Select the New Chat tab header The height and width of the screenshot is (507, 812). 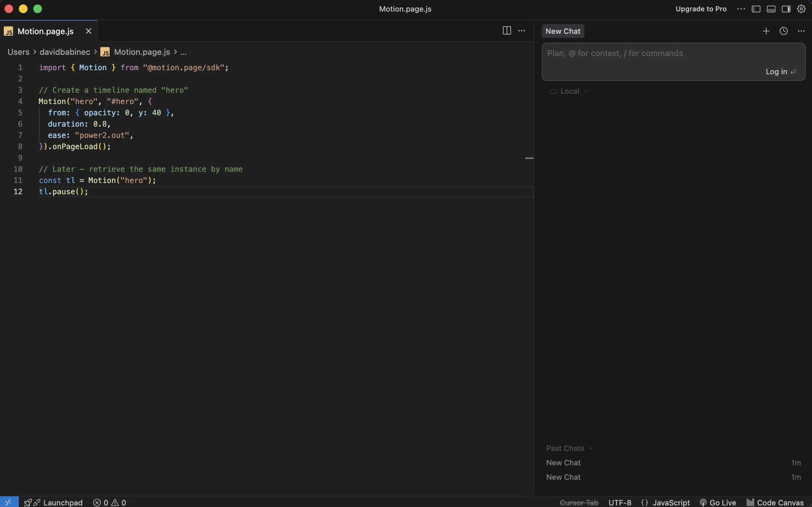pos(563,31)
